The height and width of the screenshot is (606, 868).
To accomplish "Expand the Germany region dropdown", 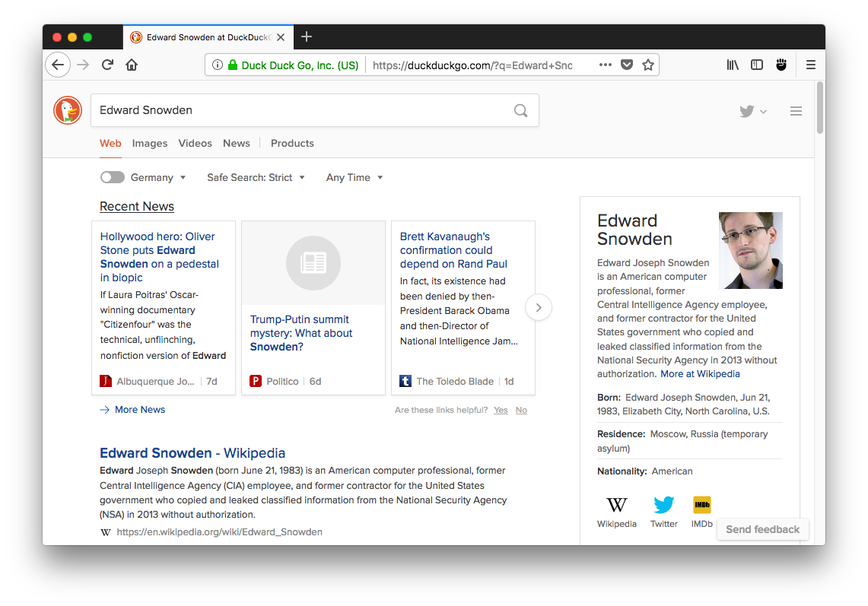I will [158, 177].
